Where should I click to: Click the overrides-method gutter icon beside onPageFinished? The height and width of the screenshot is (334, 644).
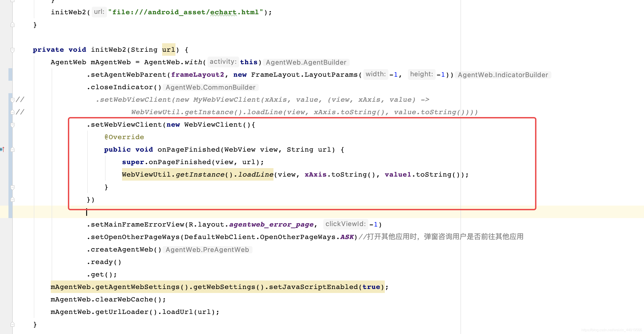point(2,149)
